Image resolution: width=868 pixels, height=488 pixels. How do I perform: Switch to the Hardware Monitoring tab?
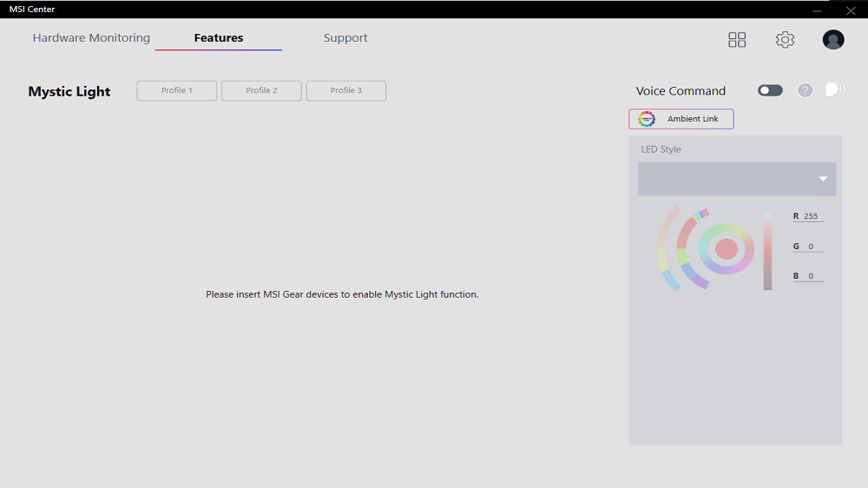91,37
